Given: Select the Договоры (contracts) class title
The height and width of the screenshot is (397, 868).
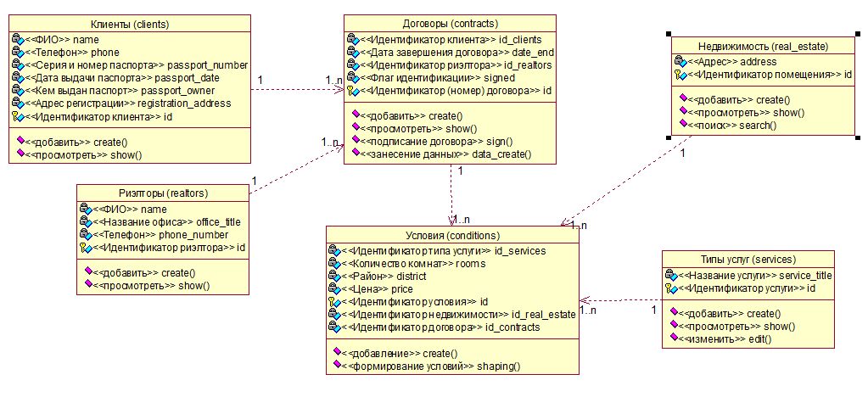Looking at the screenshot, I should (450, 23).
